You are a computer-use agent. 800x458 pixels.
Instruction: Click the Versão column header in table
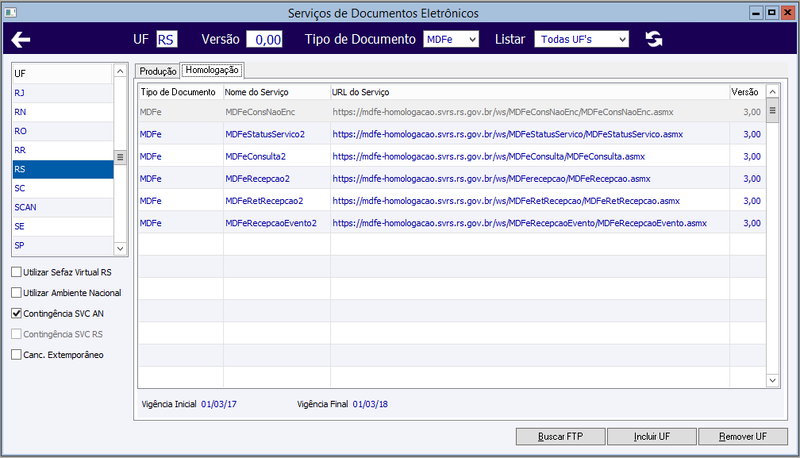(747, 92)
